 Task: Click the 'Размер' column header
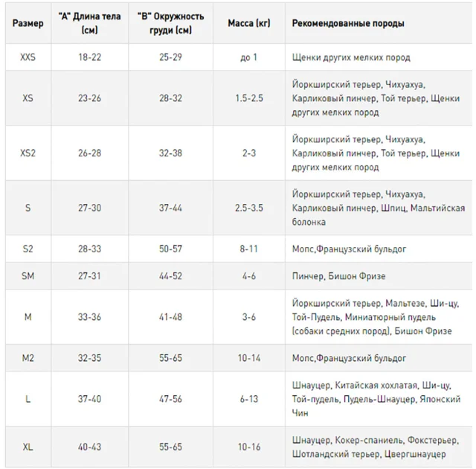pyautogui.click(x=28, y=23)
